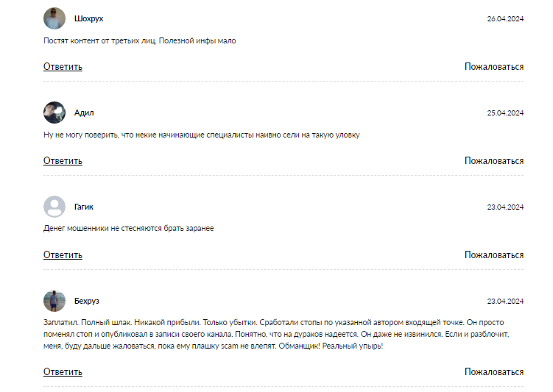Click Адил's profile avatar
The width and height of the screenshot is (553, 392).
54,113
